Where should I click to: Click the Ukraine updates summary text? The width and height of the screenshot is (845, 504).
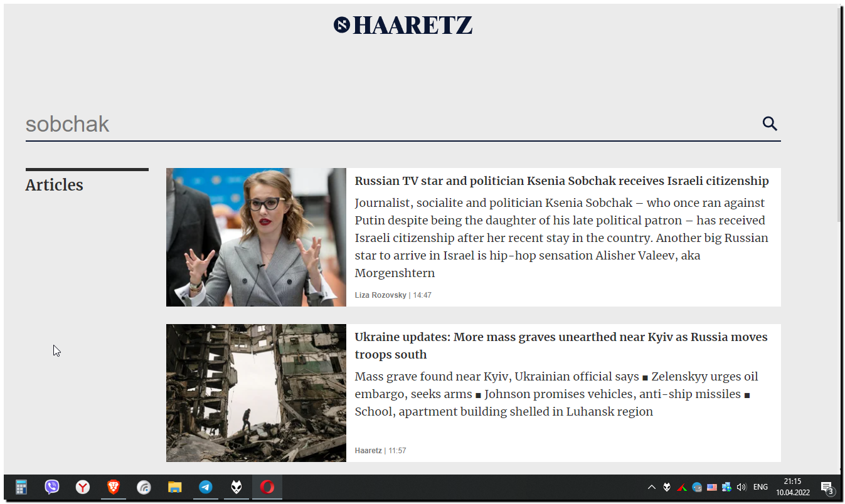click(x=556, y=394)
